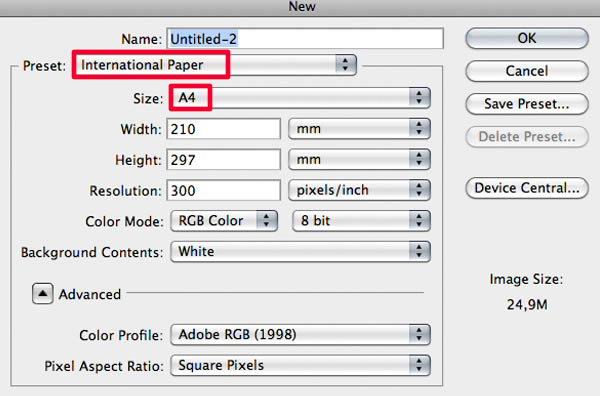Click the OK button

tap(527, 38)
